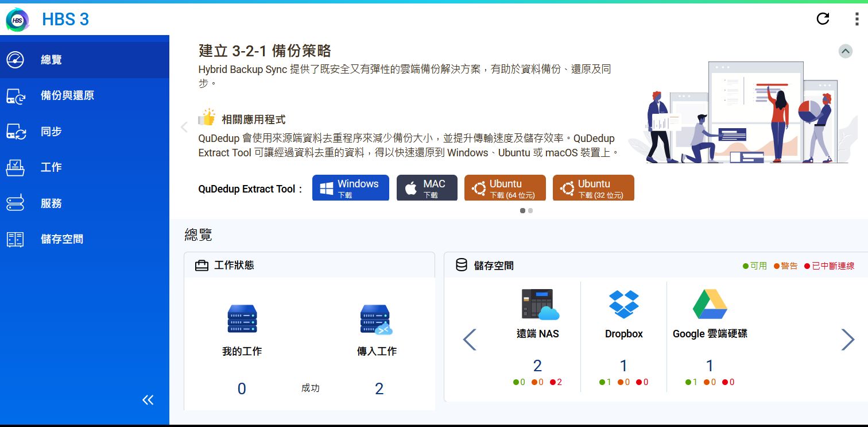Go to 同步 sync section
868x427 pixels.
pyautogui.click(x=84, y=132)
